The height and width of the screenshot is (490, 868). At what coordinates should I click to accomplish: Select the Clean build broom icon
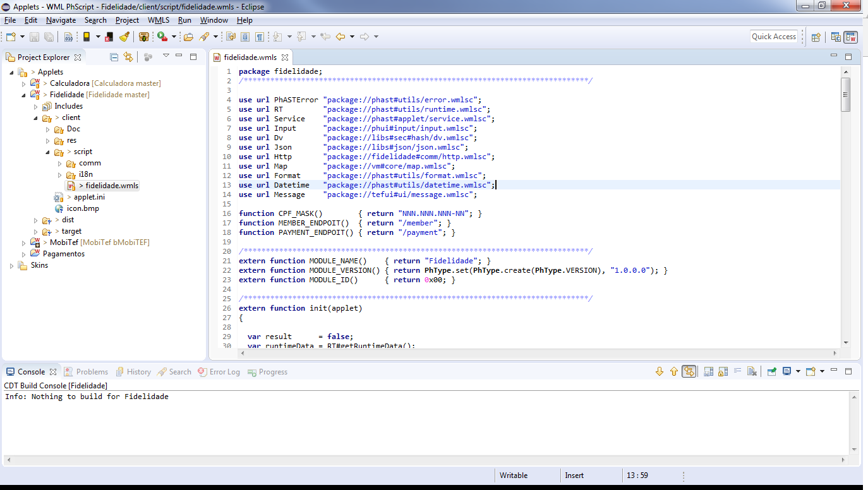pyautogui.click(x=123, y=36)
